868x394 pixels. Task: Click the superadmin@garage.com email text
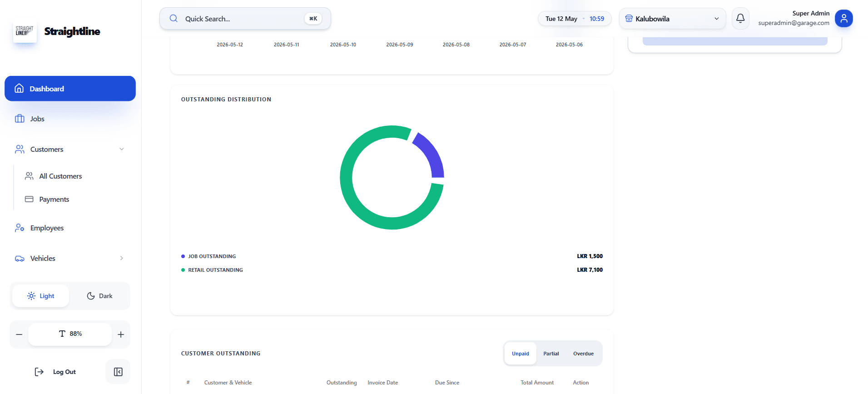pyautogui.click(x=794, y=23)
